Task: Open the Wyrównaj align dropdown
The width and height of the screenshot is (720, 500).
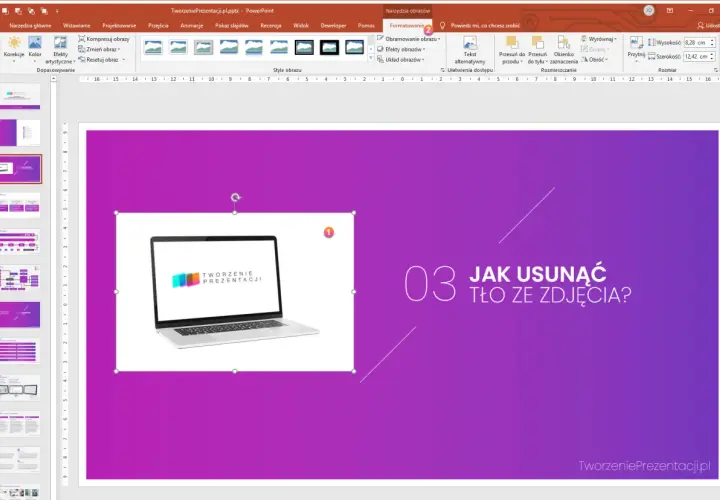Action: click(599, 39)
